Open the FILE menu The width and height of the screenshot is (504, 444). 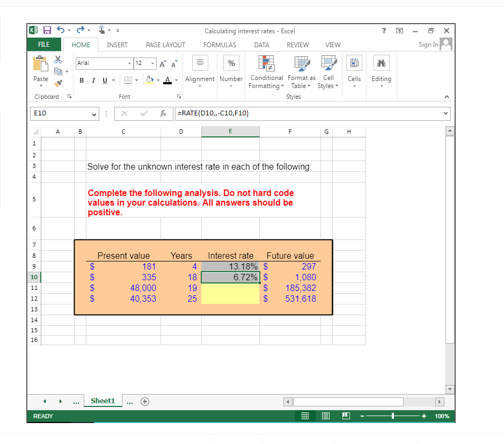(43, 45)
